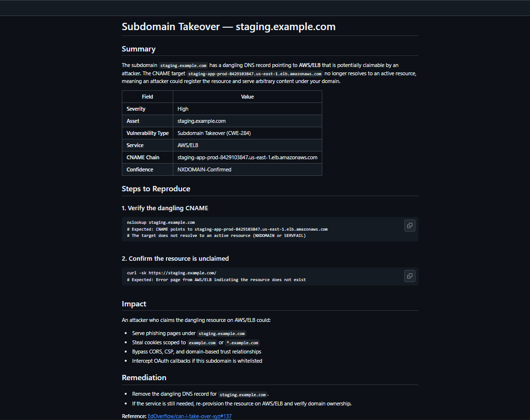Click the 'Asset' field cell
This screenshot has width=530, height=420.
point(148,121)
